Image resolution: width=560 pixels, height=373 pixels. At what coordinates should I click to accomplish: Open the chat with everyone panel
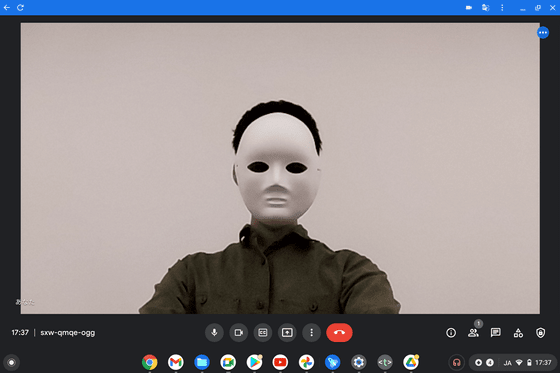(x=496, y=333)
